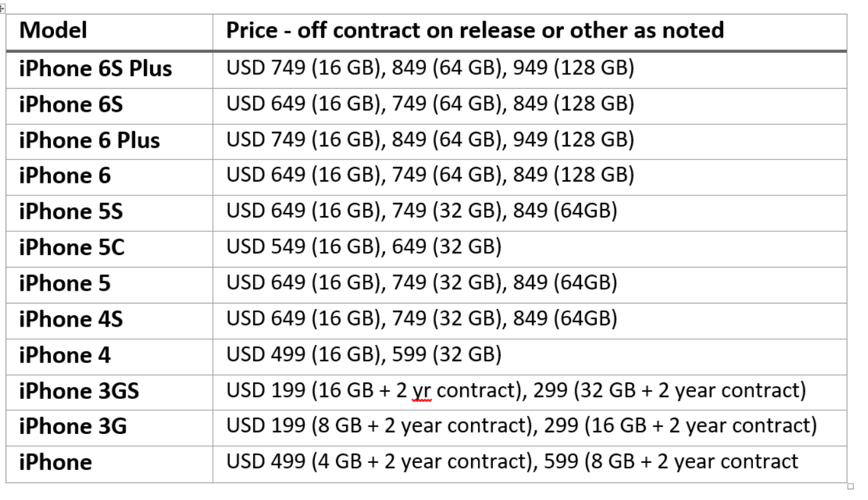Select the iPhone 5 model cell
This screenshot has width=868, height=500.
coord(109,284)
